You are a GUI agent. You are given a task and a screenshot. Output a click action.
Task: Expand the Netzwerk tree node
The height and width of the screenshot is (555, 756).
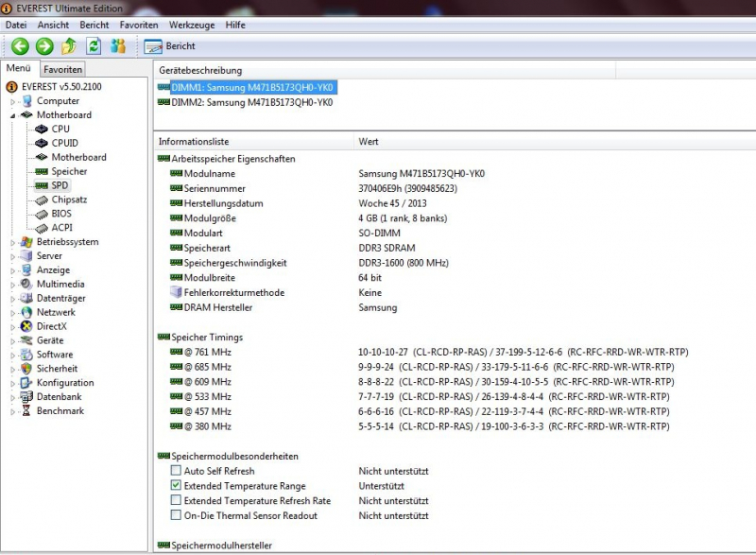pos(13,312)
